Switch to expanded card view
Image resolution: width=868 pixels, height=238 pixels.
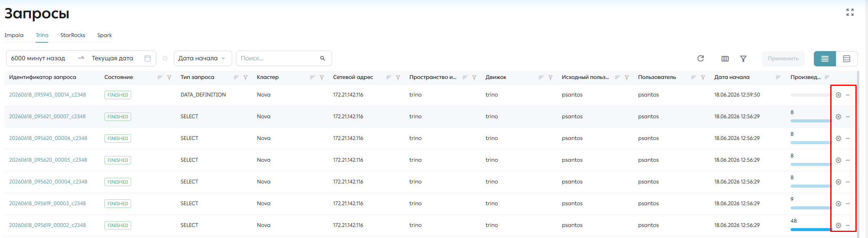pos(847,59)
